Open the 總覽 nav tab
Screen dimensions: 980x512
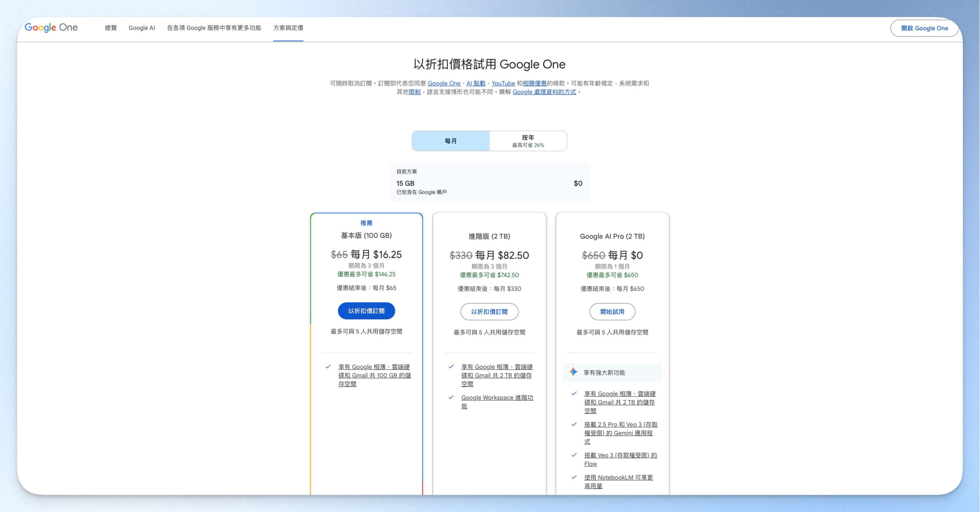click(x=111, y=28)
